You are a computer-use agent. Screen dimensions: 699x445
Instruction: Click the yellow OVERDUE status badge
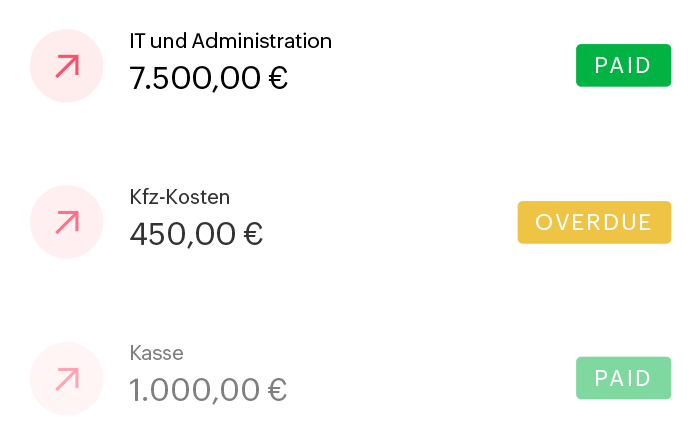pos(594,222)
